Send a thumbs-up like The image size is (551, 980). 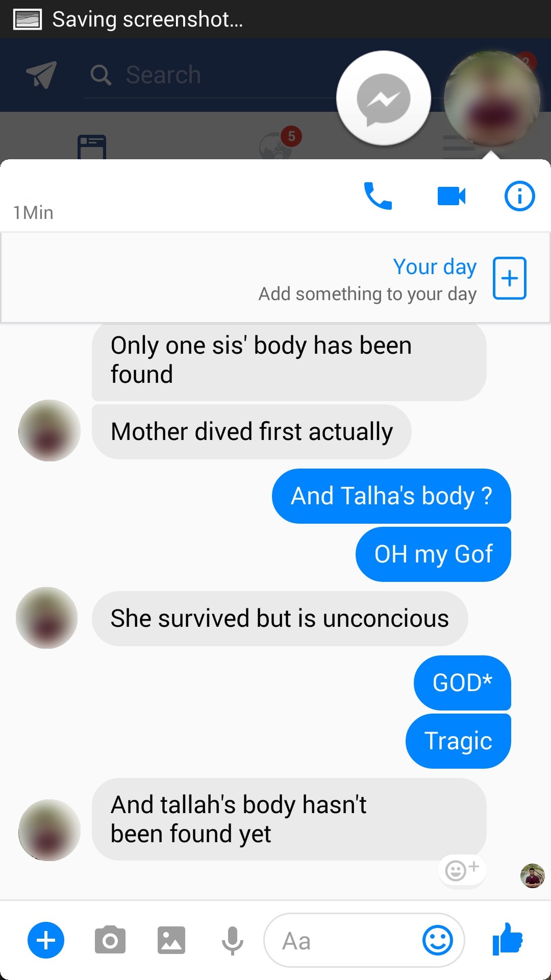pos(508,939)
